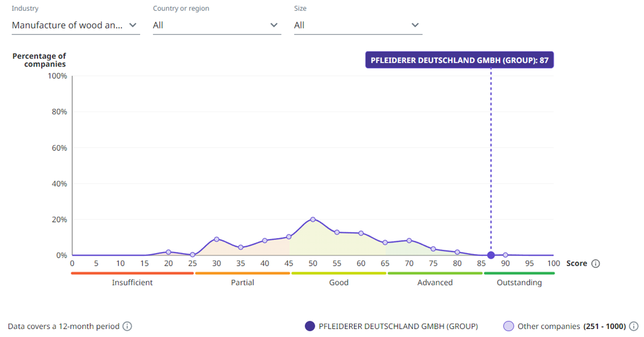This screenshot has width=644, height=337.
Task: Click the info icon next to Score
Action: (596, 264)
